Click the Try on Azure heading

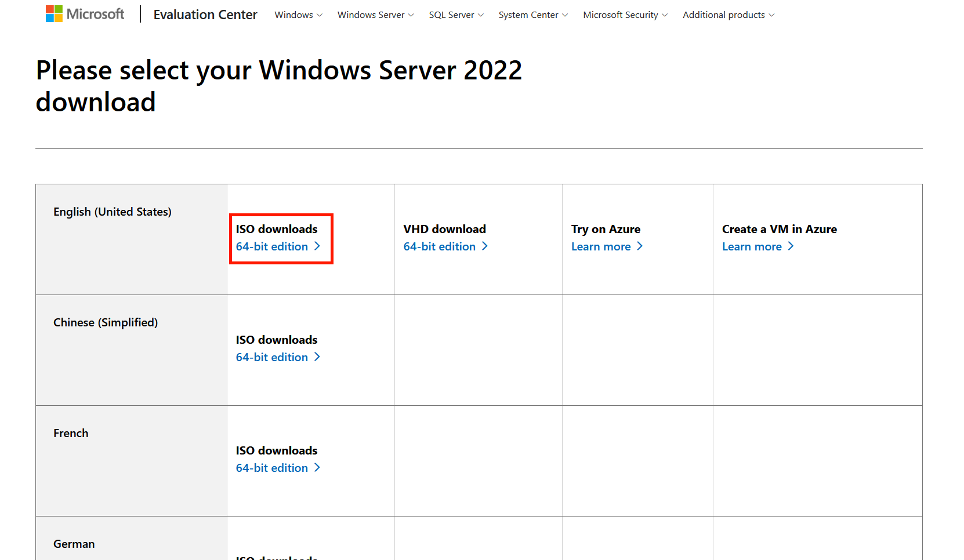(606, 229)
